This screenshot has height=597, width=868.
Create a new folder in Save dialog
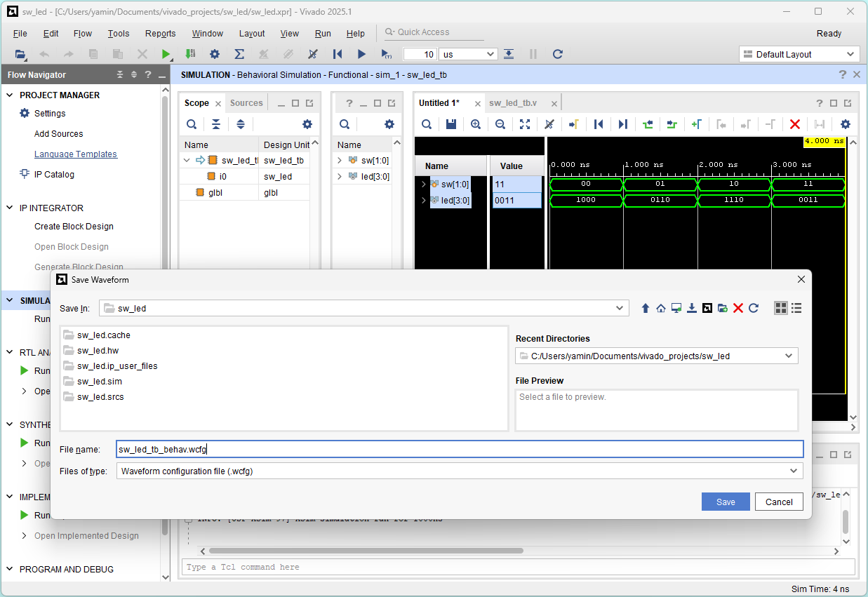[723, 308]
